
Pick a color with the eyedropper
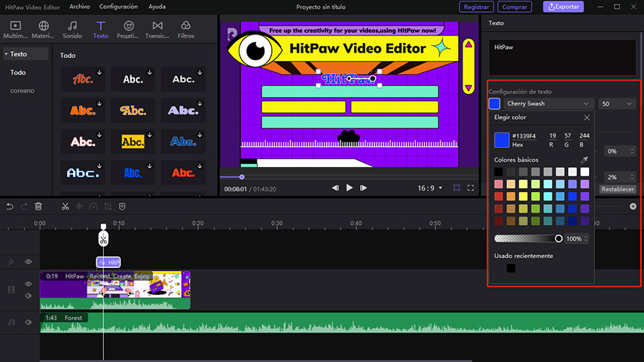tap(584, 160)
